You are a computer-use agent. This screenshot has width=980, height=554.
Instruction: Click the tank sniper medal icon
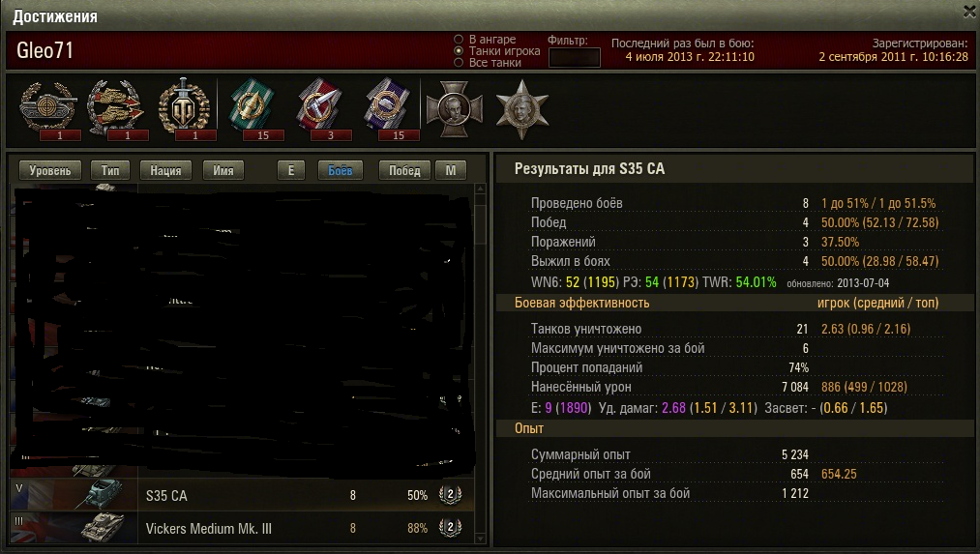(48, 108)
